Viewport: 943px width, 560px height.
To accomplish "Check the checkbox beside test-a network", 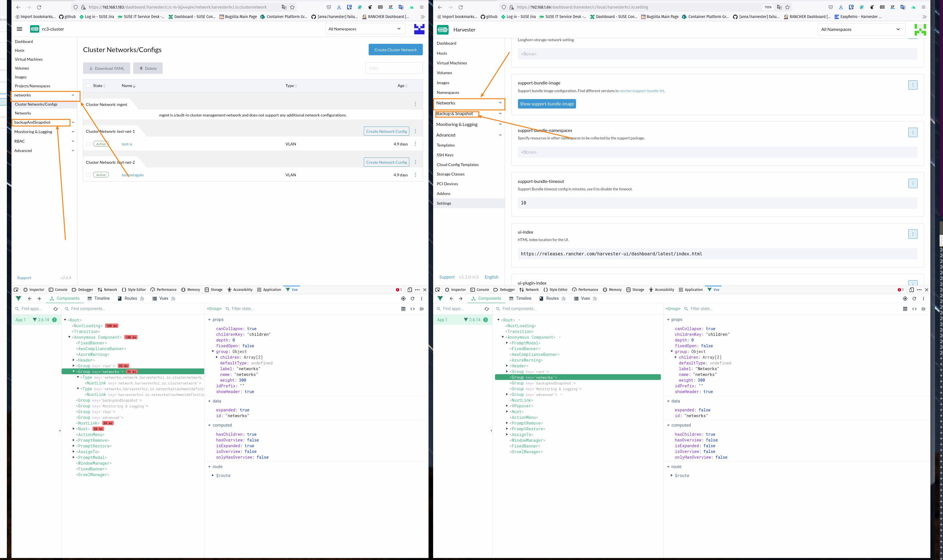I will click(x=88, y=144).
